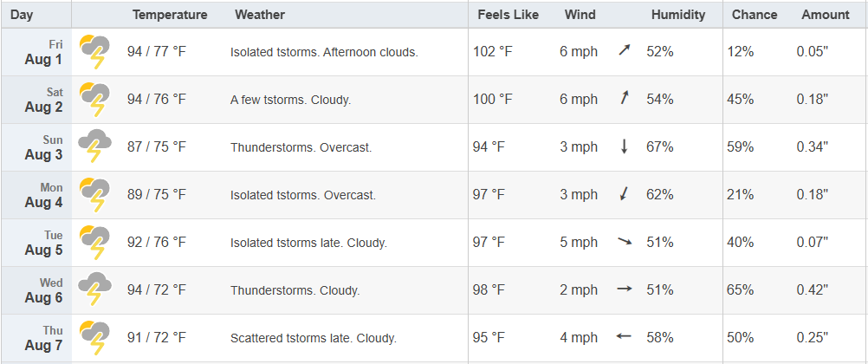Click the downward wind arrow for Aug 3

click(625, 146)
